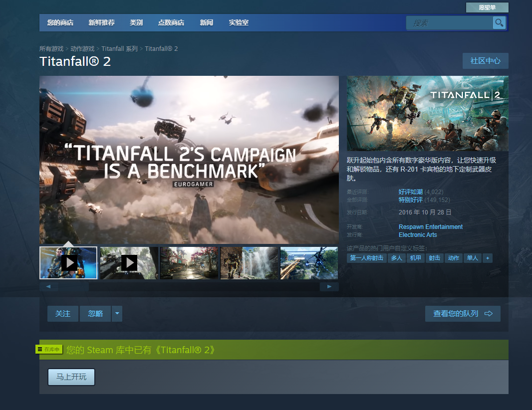
Task: Open the 好评如潮 recent reviews link
Action: [411, 192]
